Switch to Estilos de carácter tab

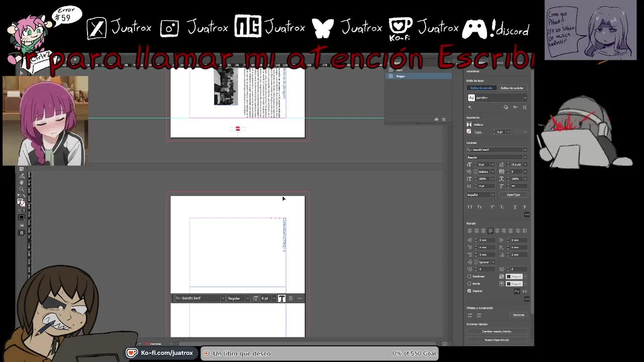click(x=512, y=88)
